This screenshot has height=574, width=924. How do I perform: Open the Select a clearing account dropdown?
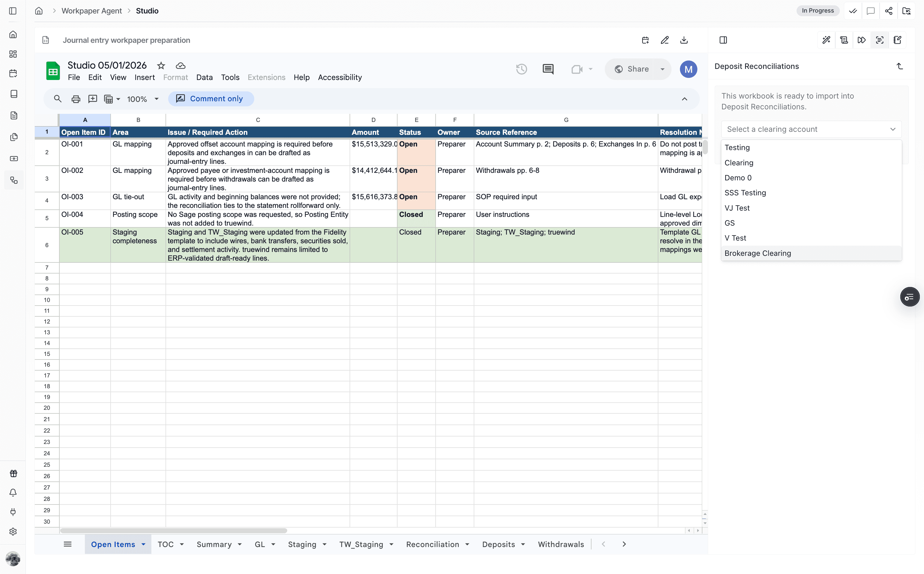pos(811,129)
